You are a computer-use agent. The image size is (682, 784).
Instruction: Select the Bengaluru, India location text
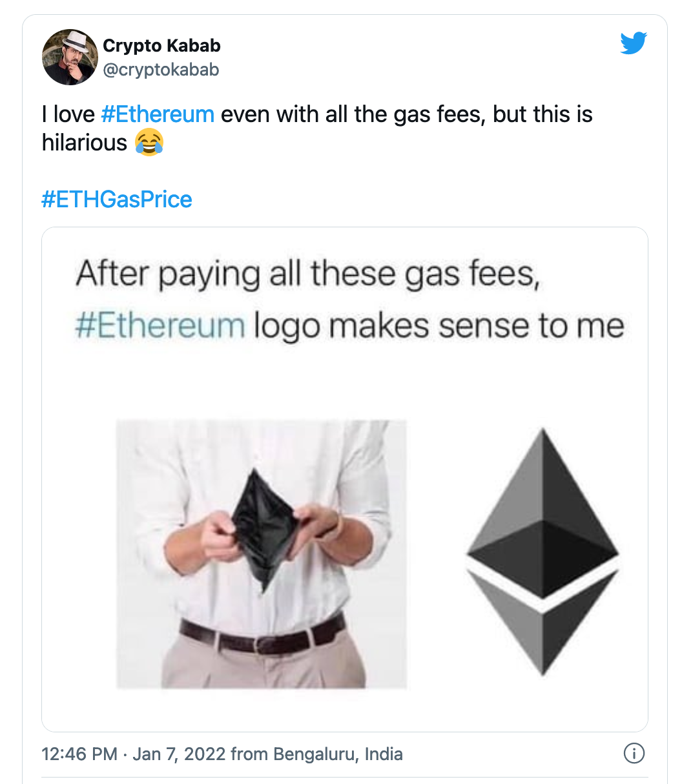(x=338, y=754)
